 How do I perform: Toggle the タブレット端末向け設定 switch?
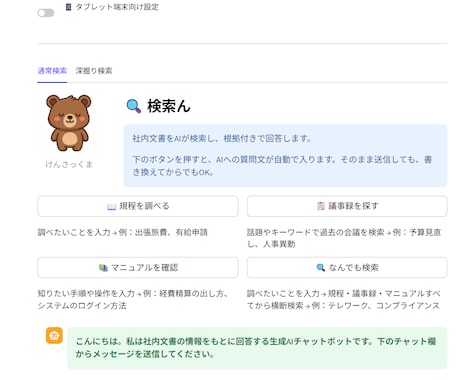[x=46, y=13]
